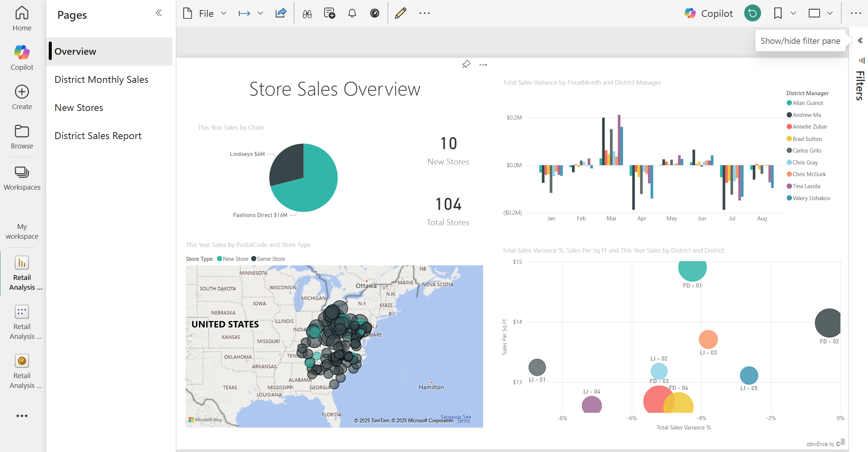The width and height of the screenshot is (868, 452).
Task: Open the Export dropdown arrow
Action: [x=260, y=13]
